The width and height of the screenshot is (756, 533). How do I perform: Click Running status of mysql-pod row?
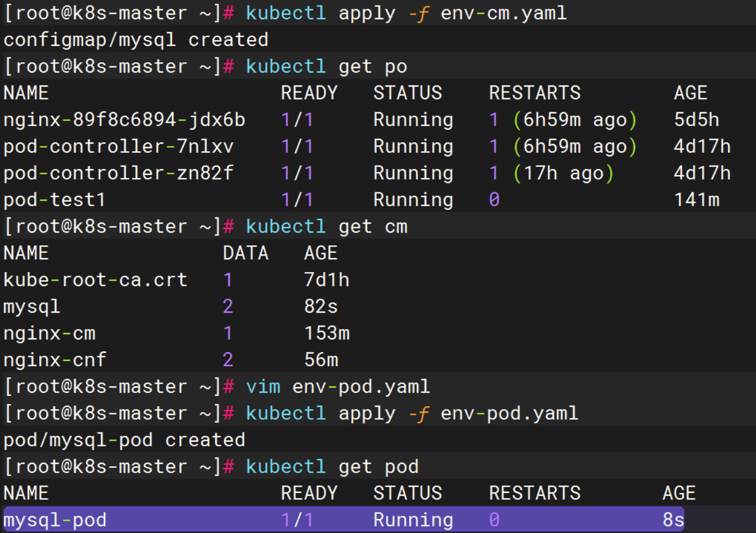(x=413, y=520)
